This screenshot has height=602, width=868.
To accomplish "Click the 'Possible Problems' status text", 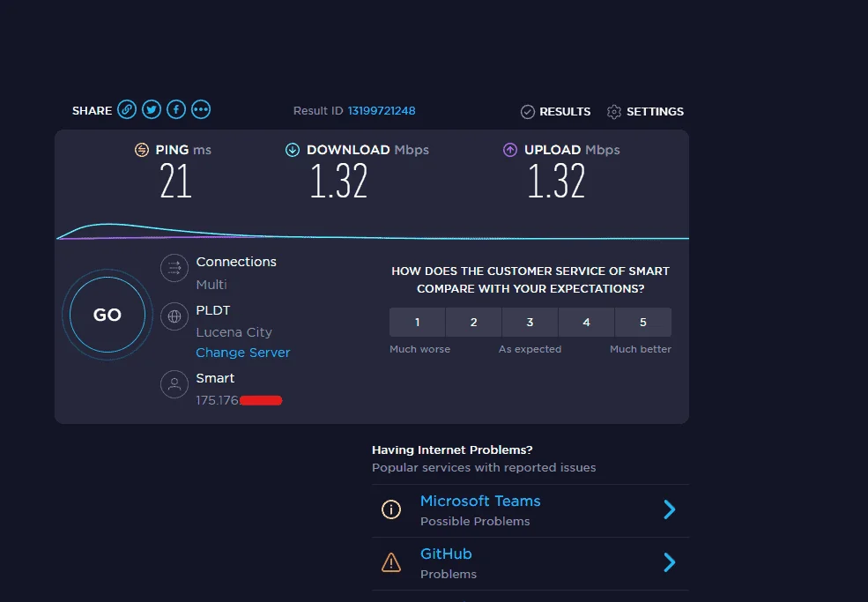I will 475,521.
